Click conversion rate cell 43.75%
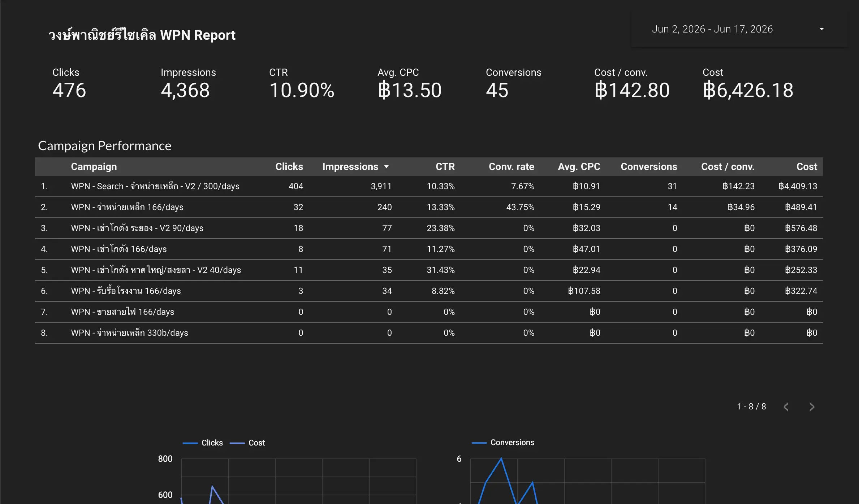Viewport: 859px width, 504px height. (x=520, y=207)
